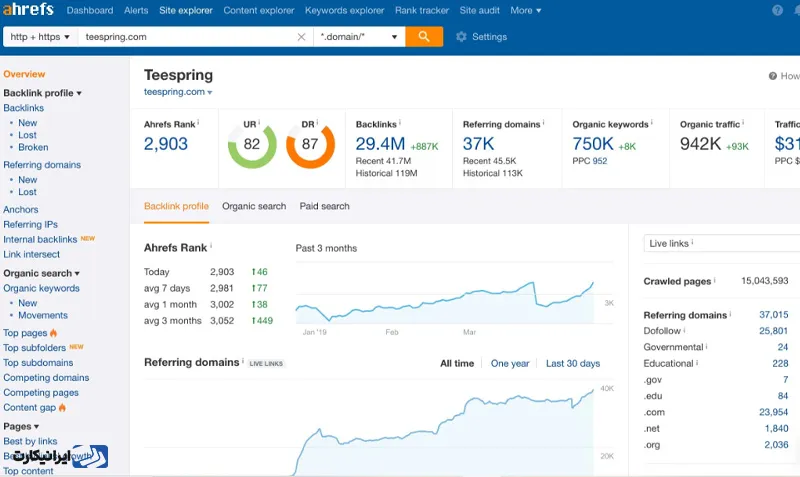
Task: Click the question icon beside How
Action: 772,76
